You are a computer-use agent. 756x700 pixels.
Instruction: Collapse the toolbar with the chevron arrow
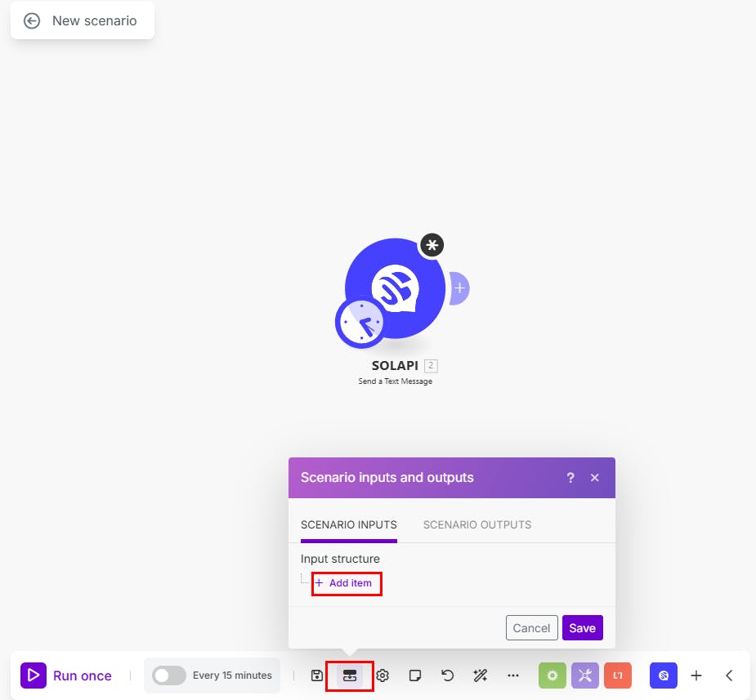tap(729, 675)
